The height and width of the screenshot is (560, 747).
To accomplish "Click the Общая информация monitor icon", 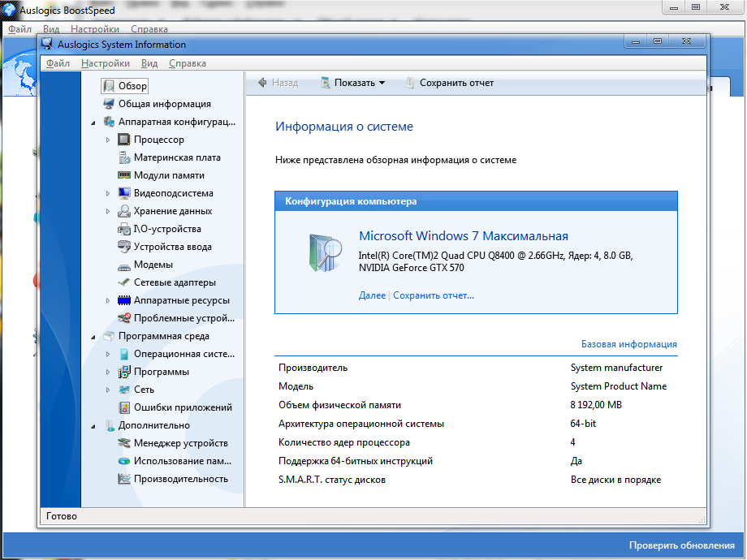I will tap(109, 104).
